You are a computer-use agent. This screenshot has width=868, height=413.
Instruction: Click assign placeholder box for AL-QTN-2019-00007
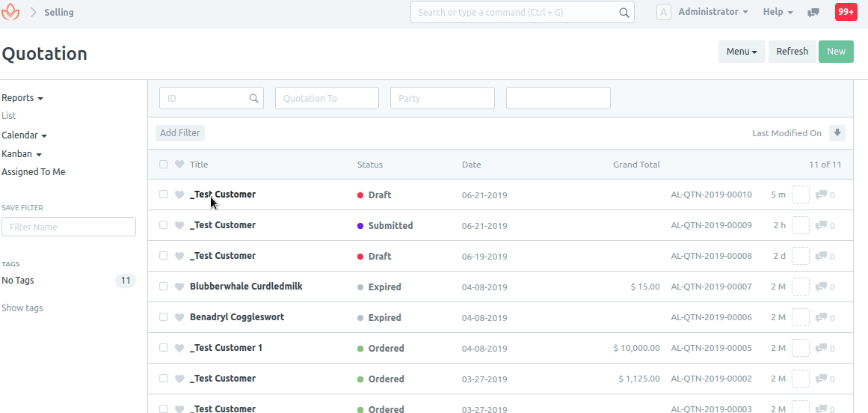(x=801, y=287)
